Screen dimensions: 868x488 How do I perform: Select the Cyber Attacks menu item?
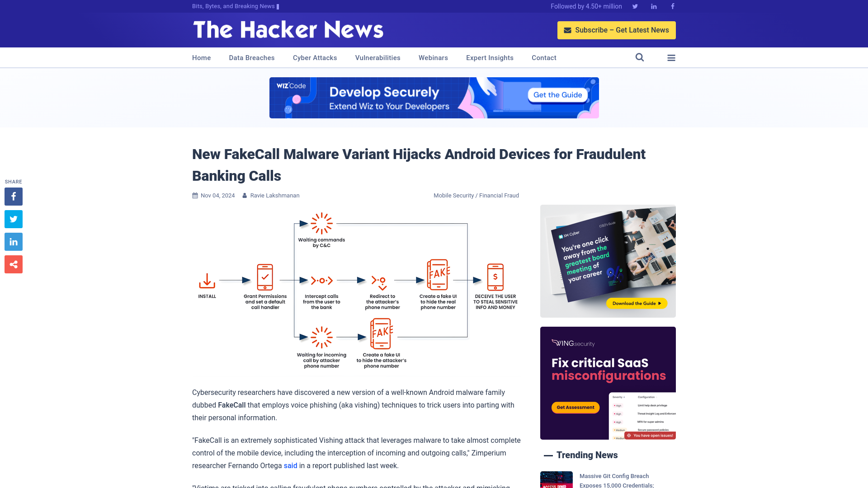[x=315, y=57]
